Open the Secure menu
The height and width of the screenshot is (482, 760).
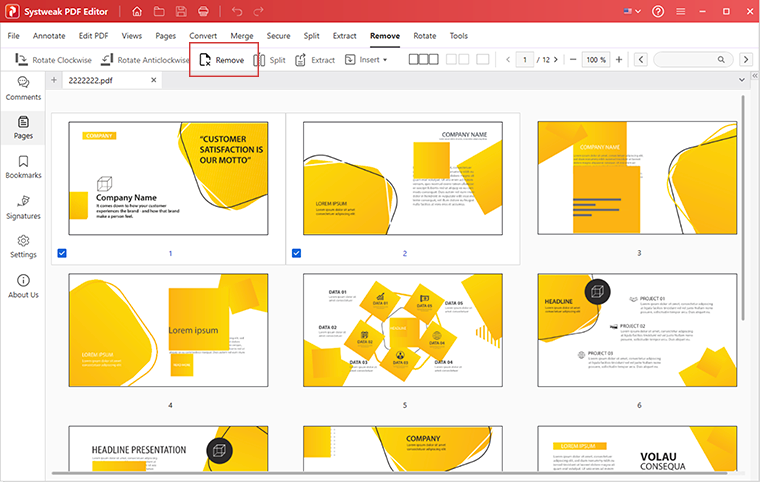[279, 36]
